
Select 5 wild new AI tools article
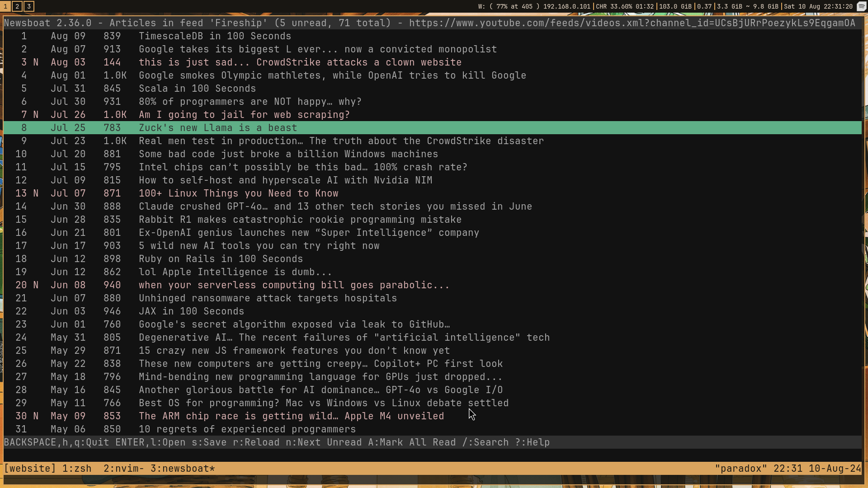(x=432, y=246)
